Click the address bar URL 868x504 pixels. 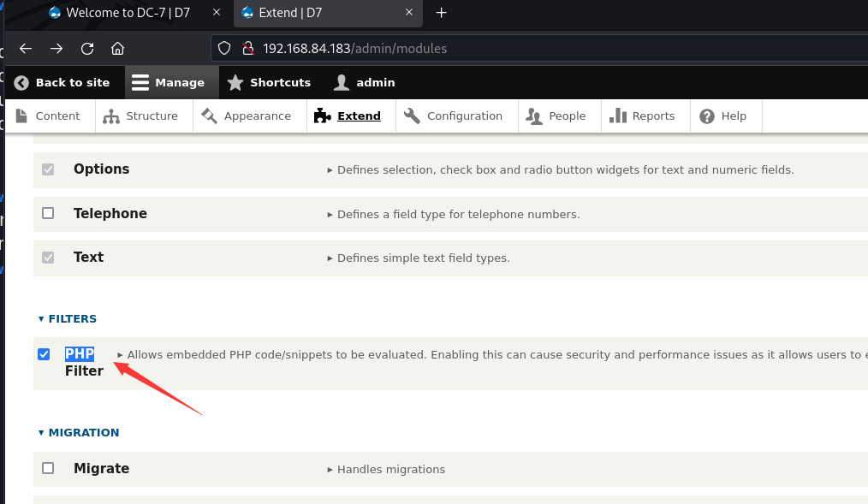[x=355, y=49]
